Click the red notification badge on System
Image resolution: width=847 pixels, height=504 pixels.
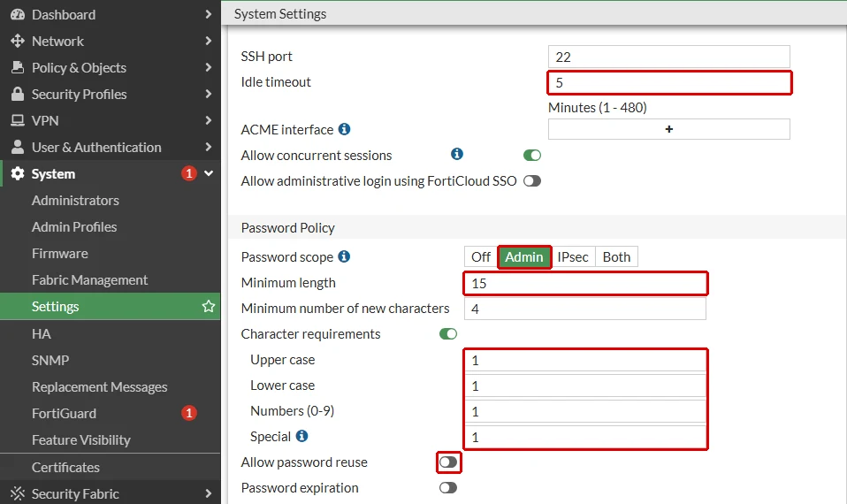click(188, 173)
